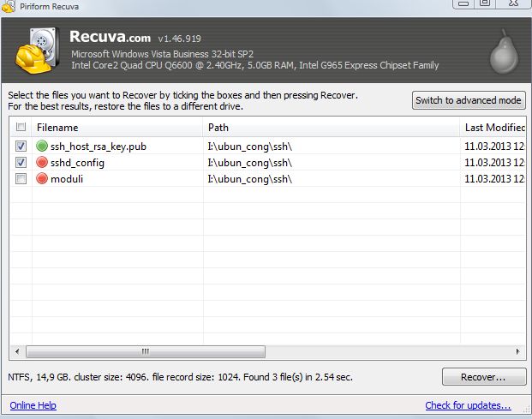
Task: Sort by the Path column header
Action: pos(332,128)
